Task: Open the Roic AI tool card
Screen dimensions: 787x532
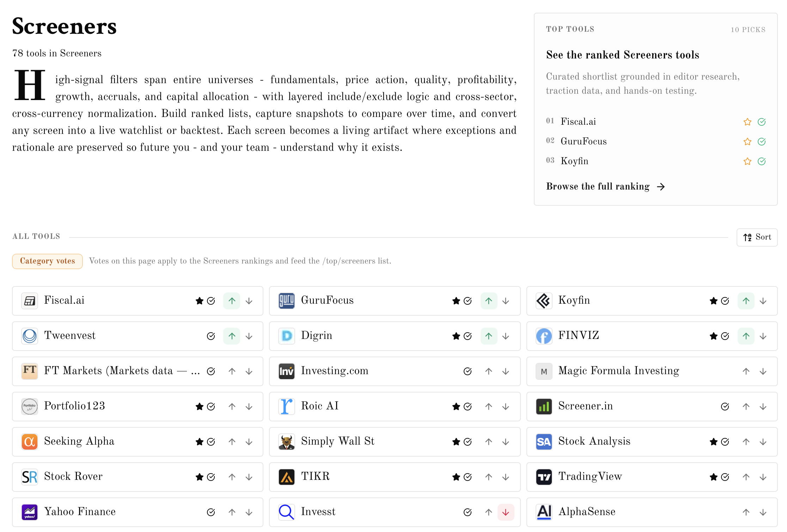Action: pyautogui.click(x=319, y=406)
